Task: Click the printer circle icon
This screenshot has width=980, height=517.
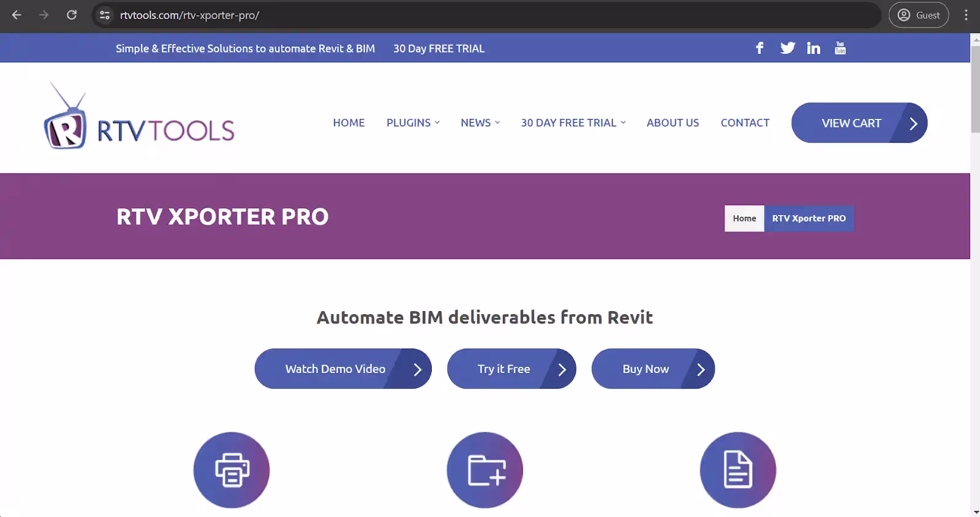Action: pos(232,470)
